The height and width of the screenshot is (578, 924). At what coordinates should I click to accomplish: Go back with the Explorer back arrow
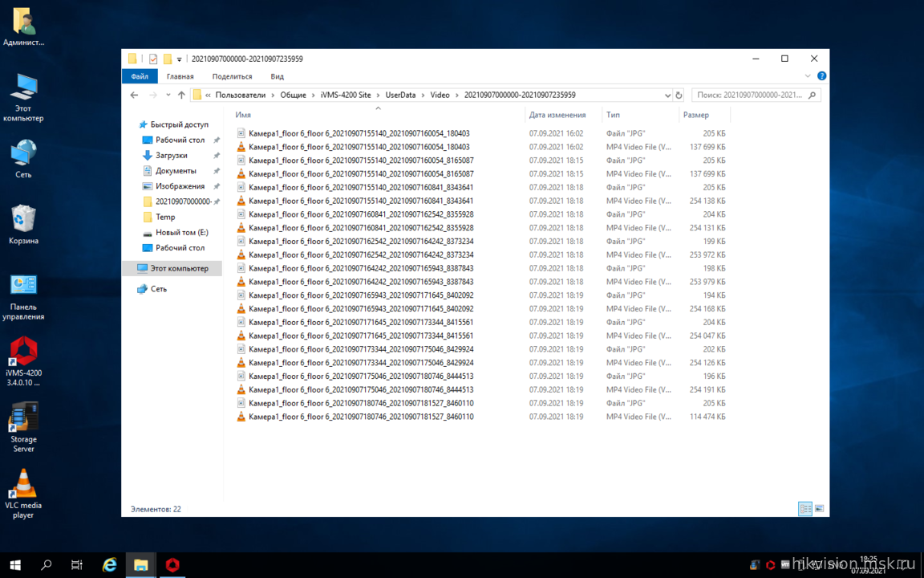[x=135, y=95]
